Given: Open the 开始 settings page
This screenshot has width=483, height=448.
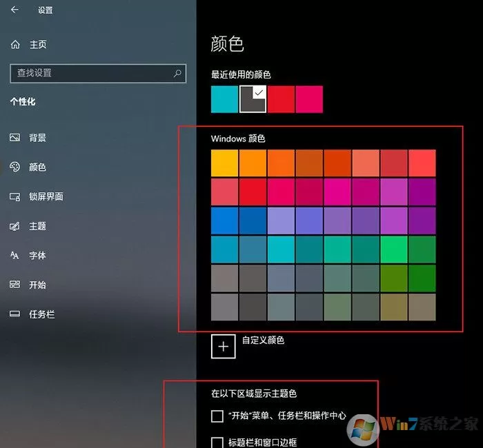Looking at the screenshot, I should tap(28, 285).
